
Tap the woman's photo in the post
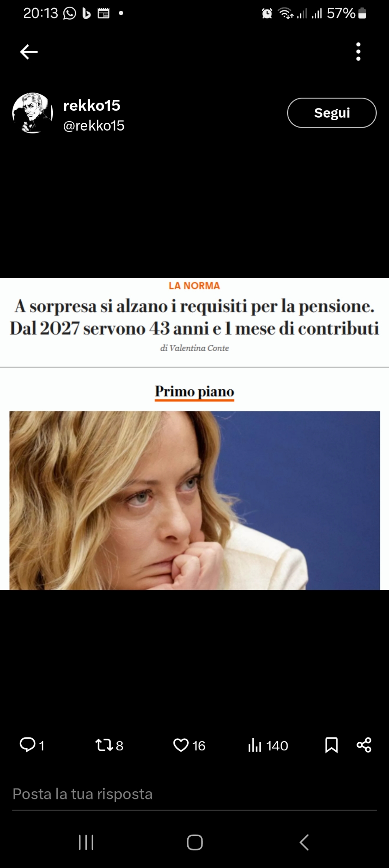195,500
